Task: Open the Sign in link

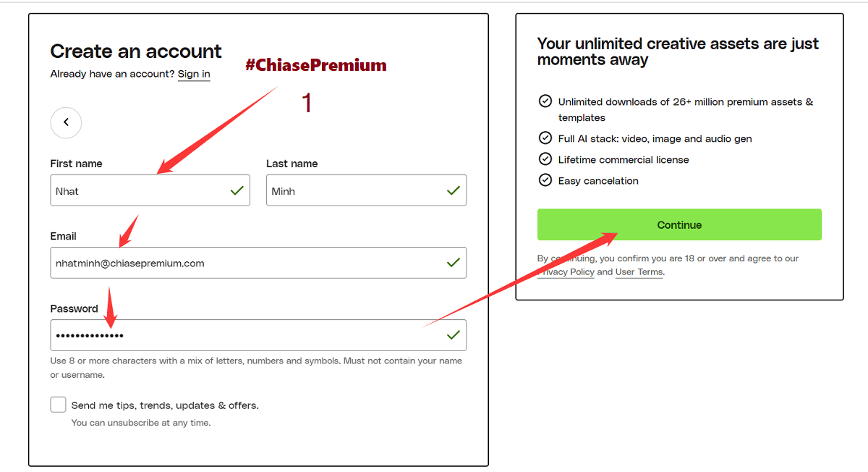Action: (x=194, y=74)
